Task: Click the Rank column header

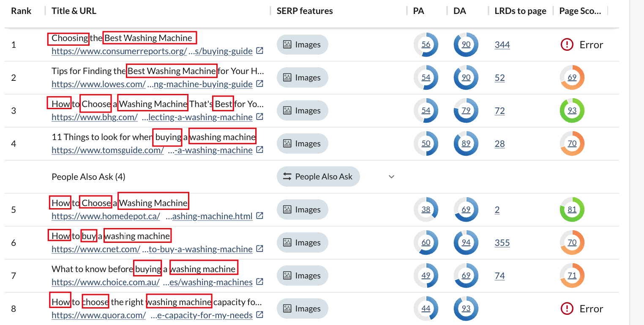Action: point(21,11)
